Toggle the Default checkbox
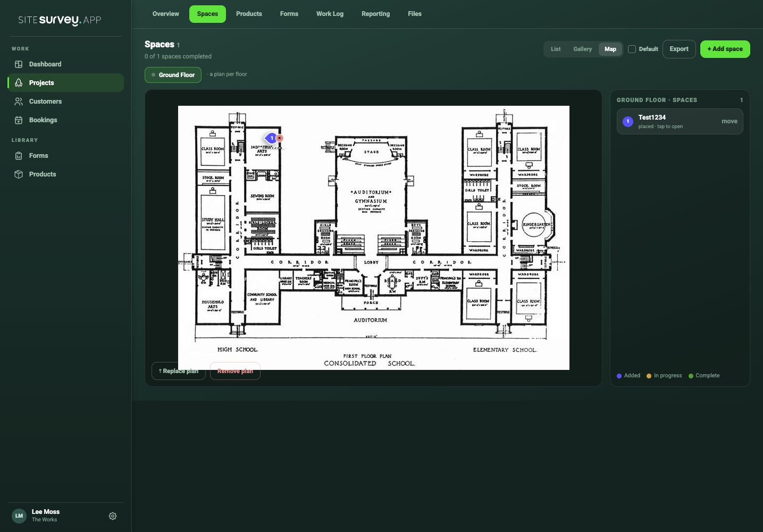Screen dimensions: 763x532 coord(632,49)
